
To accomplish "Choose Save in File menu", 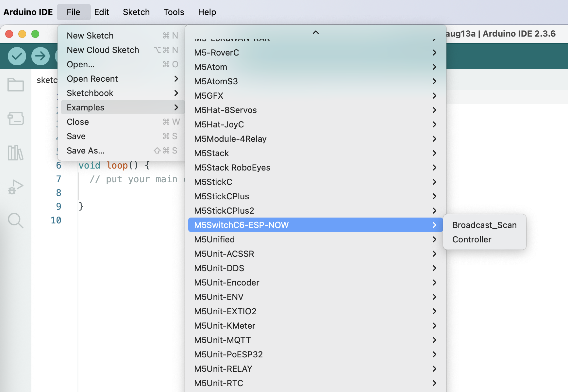I will coord(123,136).
